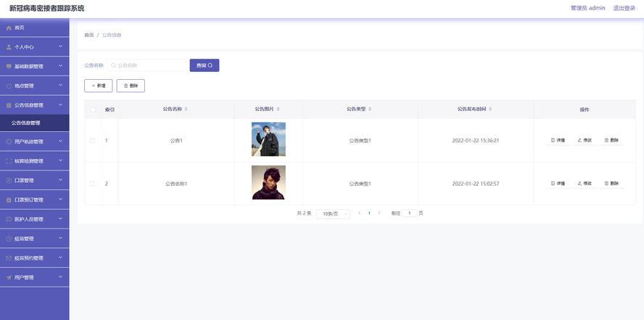Collapse 公告信息管理 with its up chevron
This screenshot has height=320, width=644.
60,104
